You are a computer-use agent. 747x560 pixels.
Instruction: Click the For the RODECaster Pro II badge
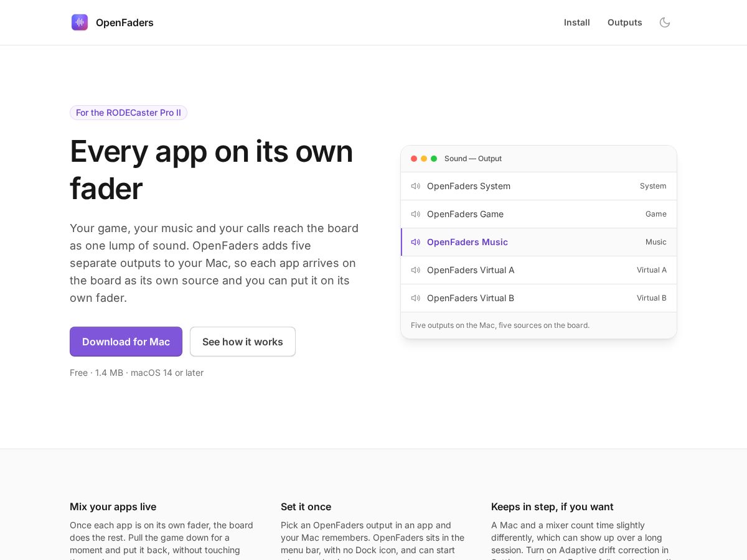coord(128,113)
